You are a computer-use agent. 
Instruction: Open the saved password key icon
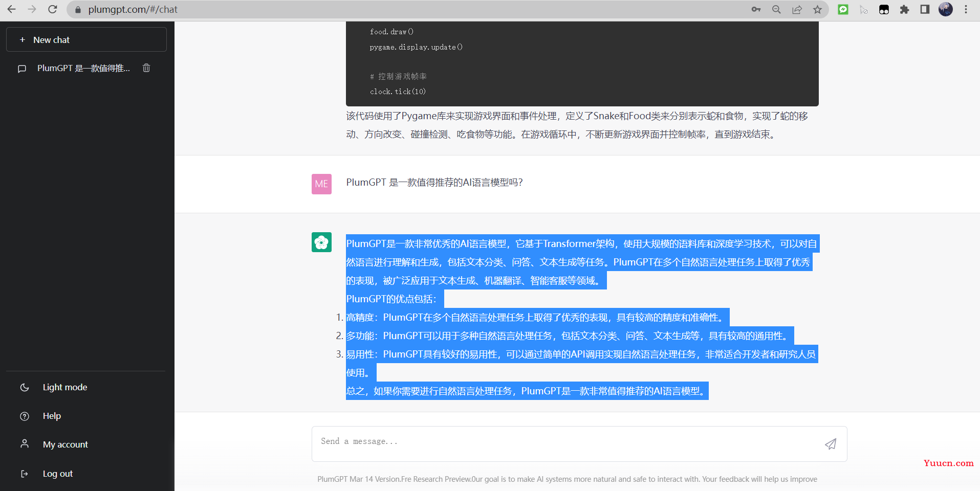pos(756,9)
